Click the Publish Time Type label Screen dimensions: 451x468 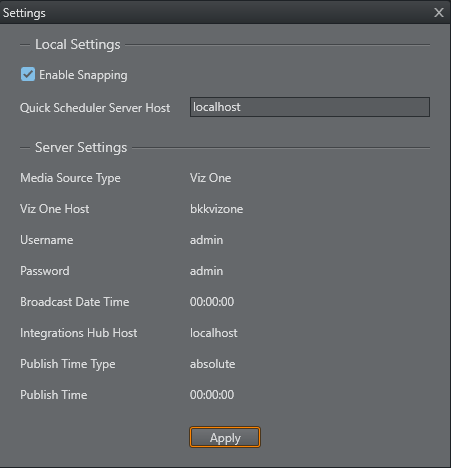point(68,364)
